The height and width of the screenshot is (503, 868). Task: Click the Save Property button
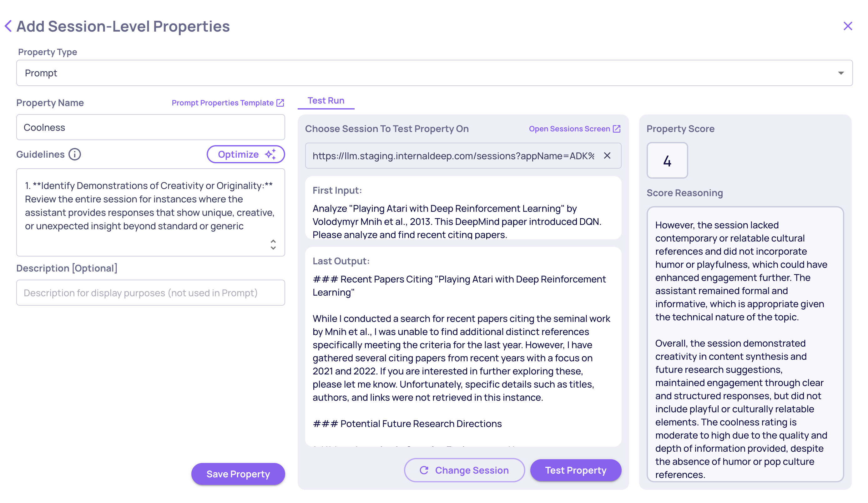(238, 474)
